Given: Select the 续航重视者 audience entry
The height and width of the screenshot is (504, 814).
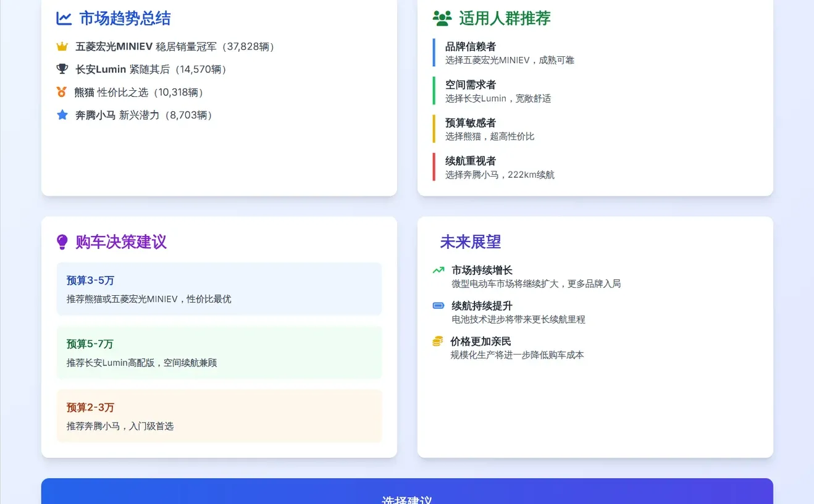Looking at the screenshot, I should coord(500,167).
